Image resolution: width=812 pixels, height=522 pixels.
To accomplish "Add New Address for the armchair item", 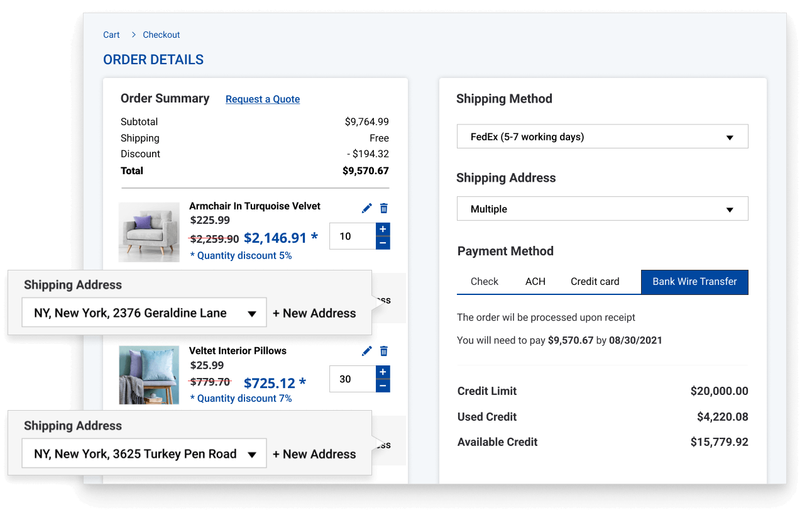I will click(x=314, y=313).
